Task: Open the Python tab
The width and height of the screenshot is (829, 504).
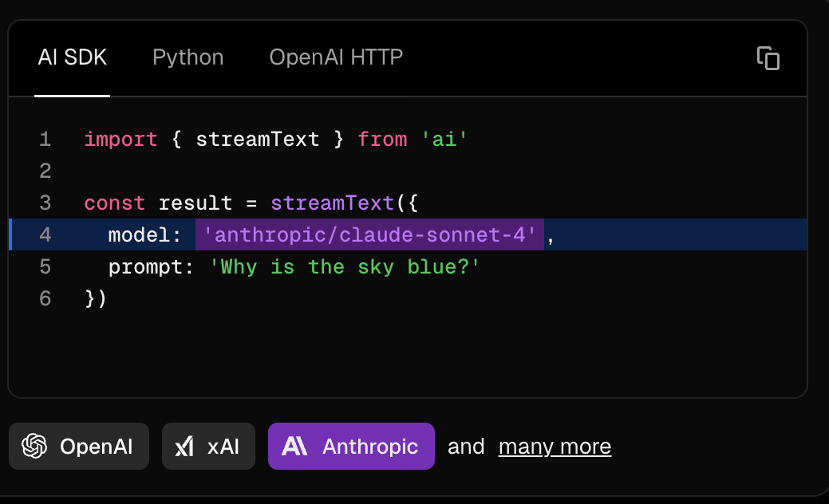Action: point(188,57)
